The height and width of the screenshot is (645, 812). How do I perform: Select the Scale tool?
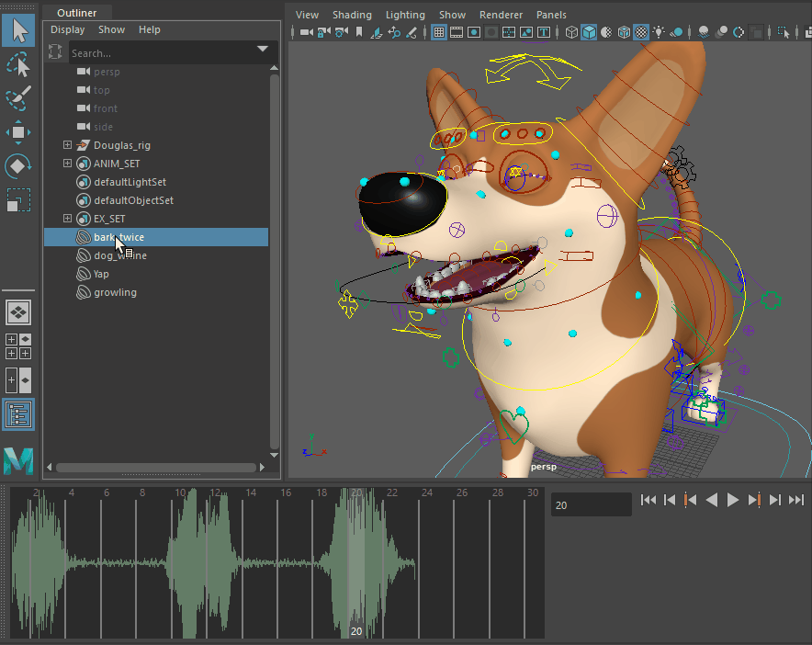pyautogui.click(x=18, y=199)
